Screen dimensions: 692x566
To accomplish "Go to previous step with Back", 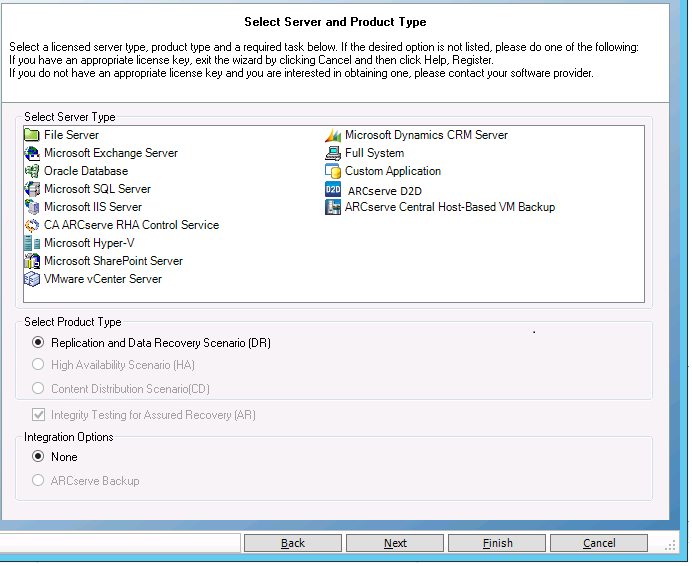I will point(292,543).
